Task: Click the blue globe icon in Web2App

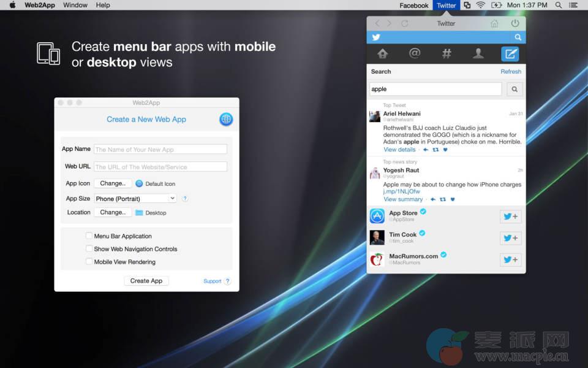Action: click(x=226, y=120)
